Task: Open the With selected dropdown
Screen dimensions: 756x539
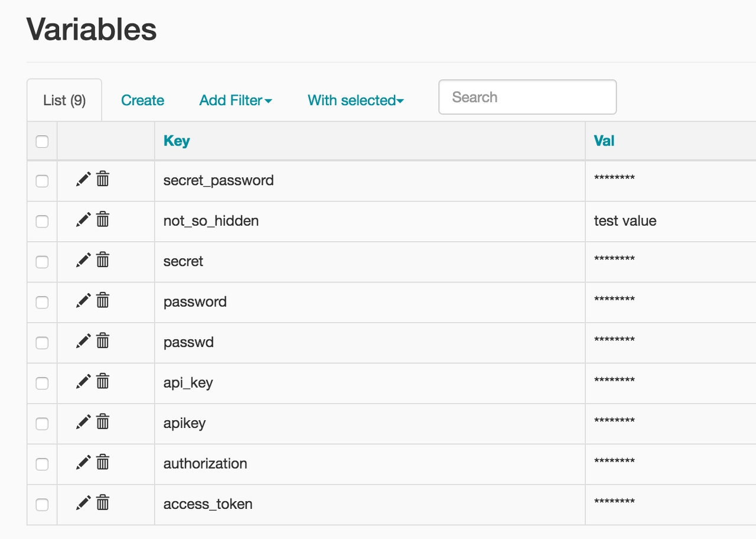Action: pos(356,100)
